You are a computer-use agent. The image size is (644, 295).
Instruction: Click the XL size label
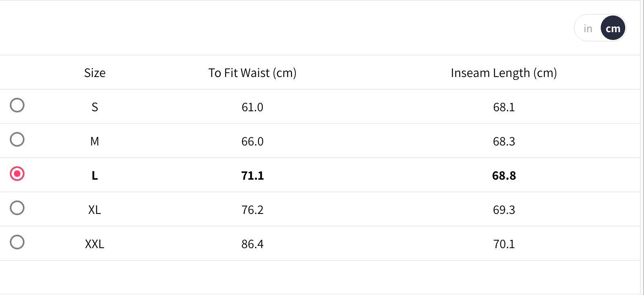tap(95, 210)
